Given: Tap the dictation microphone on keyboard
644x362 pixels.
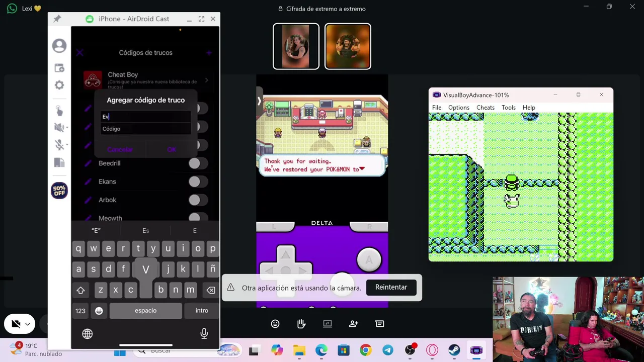Looking at the screenshot, I should click(204, 333).
